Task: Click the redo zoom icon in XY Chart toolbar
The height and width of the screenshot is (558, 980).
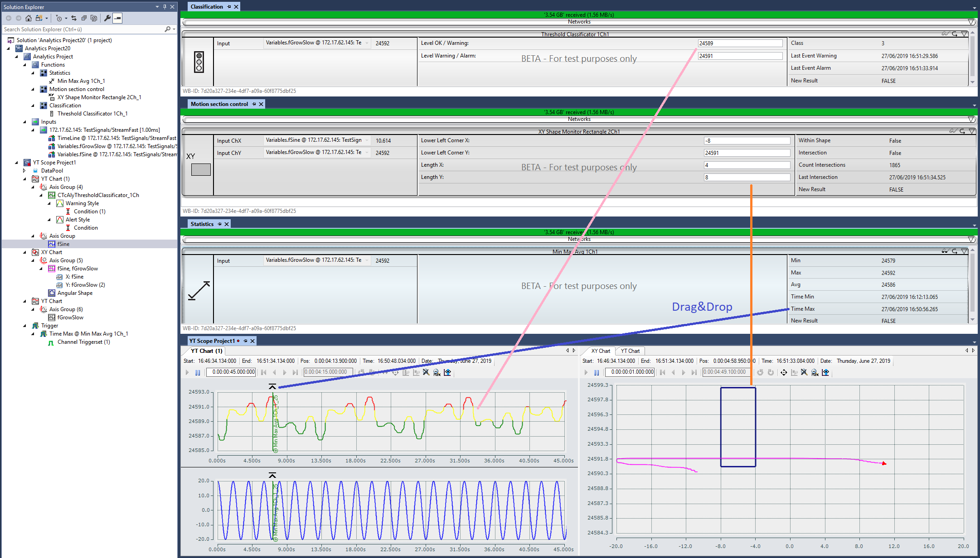Action: click(771, 372)
